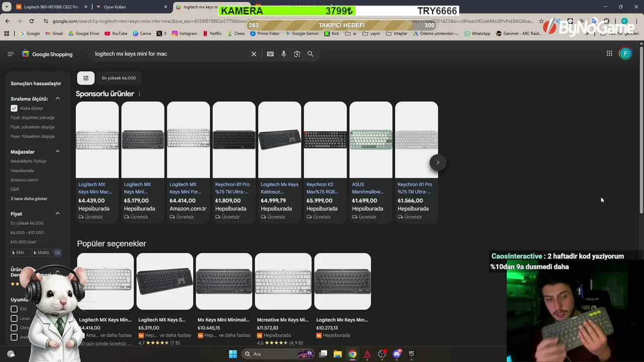Filter by Hepsiburada store
Screen dimensions: 644x362
(x=22, y=170)
